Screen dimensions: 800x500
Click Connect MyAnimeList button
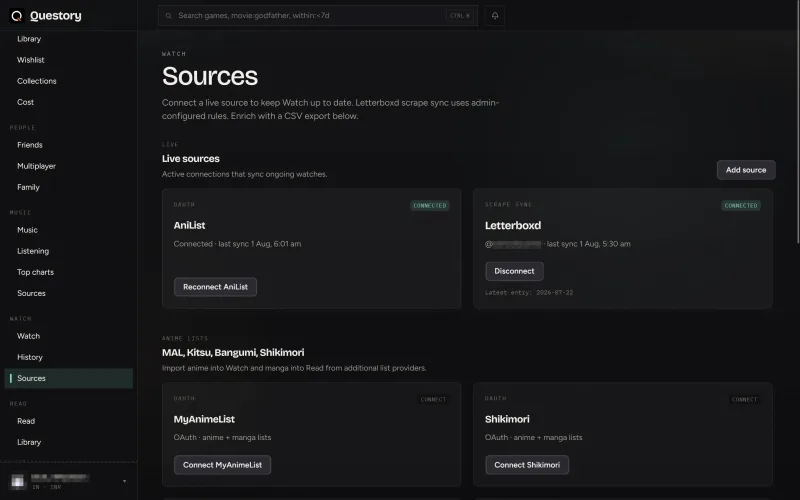point(222,465)
